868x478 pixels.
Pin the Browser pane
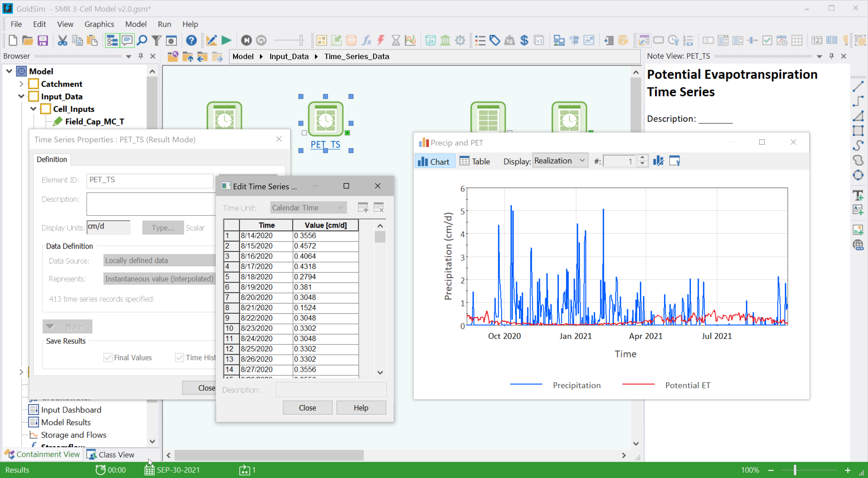pos(141,56)
